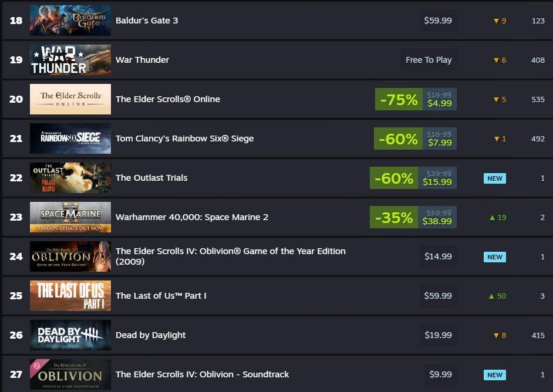The height and width of the screenshot is (392, 553).
Task: Click the -75% discount badge for Elder Scrolls Online
Action: point(399,99)
